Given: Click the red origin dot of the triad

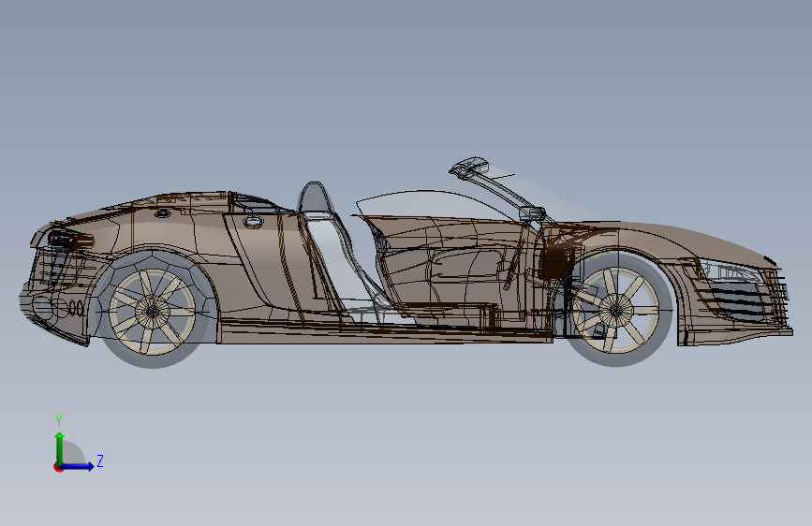Looking at the screenshot, I should click(58, 467).
